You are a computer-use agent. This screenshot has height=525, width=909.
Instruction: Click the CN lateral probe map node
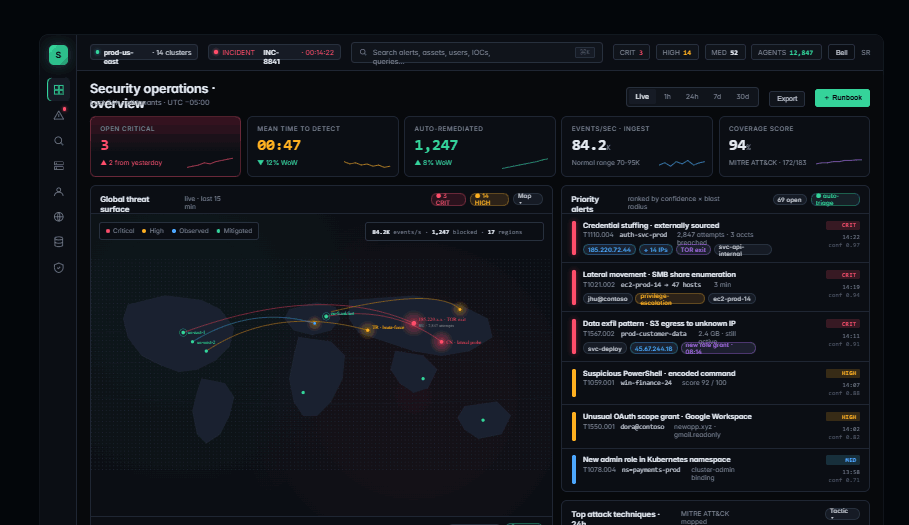[442, 342]
